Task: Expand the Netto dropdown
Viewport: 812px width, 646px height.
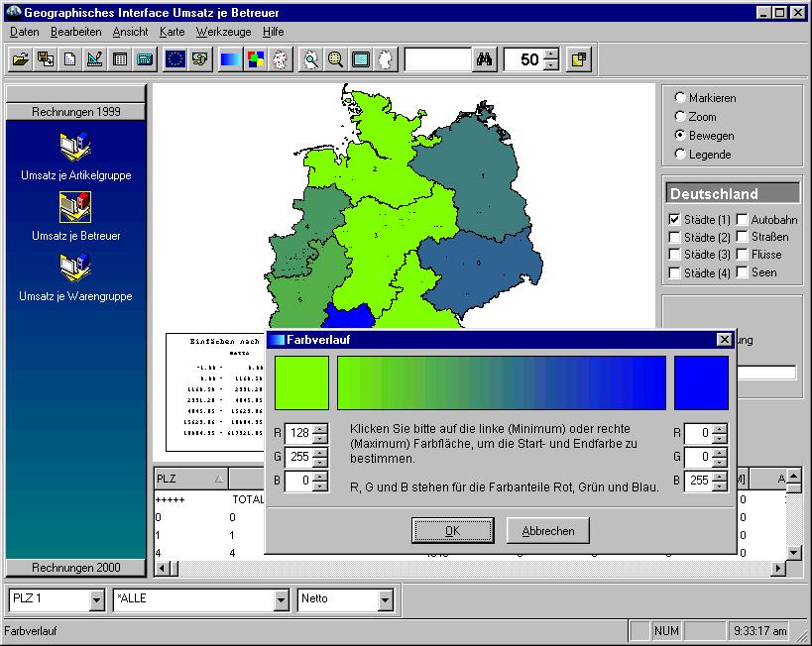Action: pyautogui.click(x=384, y=599)
